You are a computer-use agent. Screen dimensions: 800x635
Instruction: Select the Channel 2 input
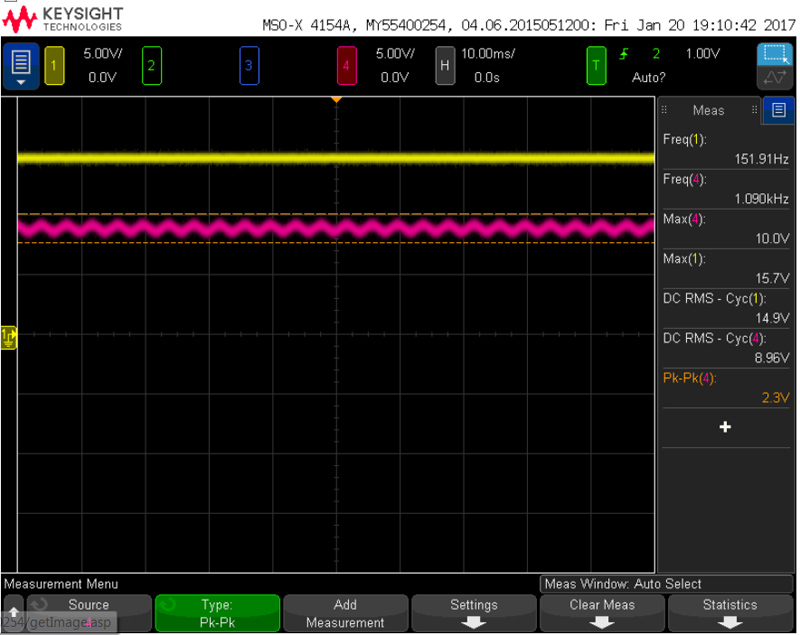152,63
